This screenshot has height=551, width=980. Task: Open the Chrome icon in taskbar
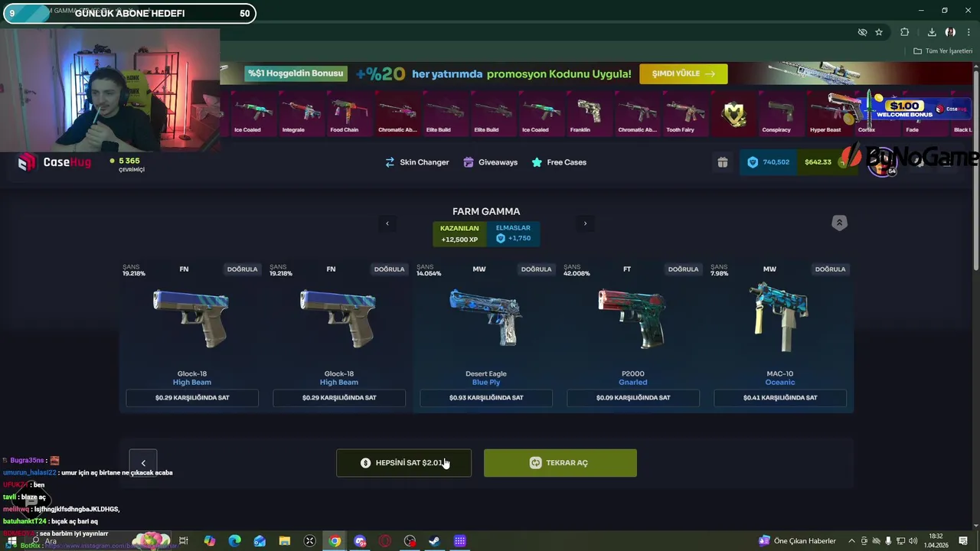tap(335, 541)
